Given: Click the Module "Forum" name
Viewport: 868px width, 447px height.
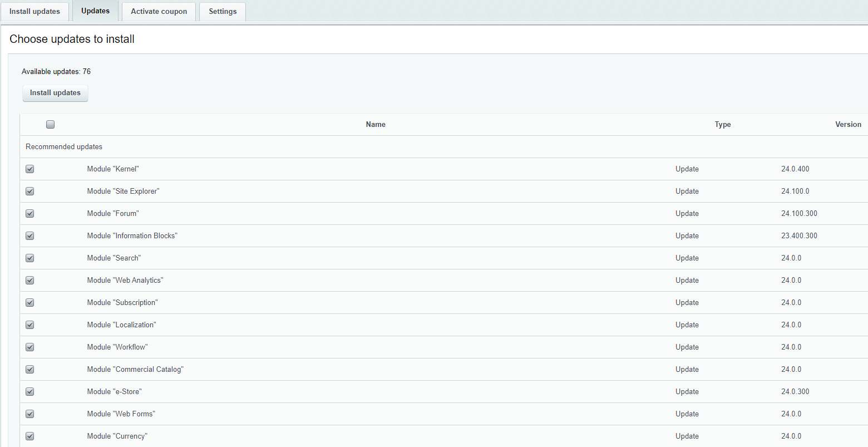Looking at the screenshot, I should point(113,214).
